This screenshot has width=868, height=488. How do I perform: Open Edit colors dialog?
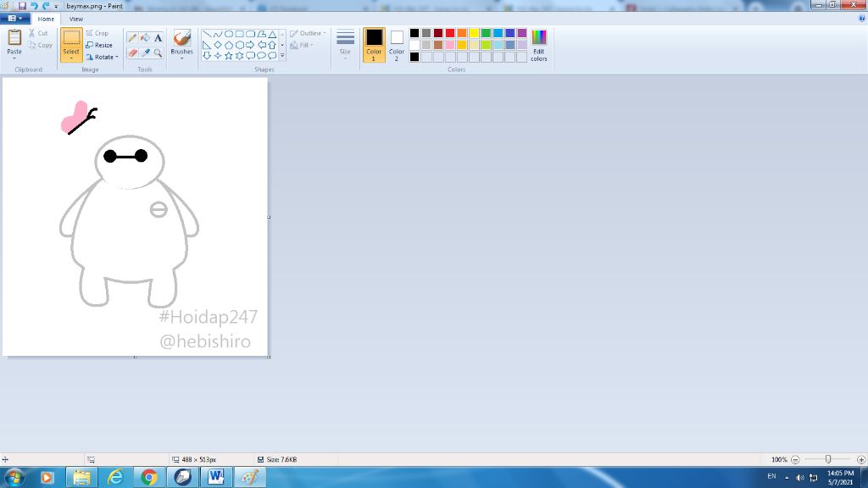pyautogui.click(x=539, y=45)
